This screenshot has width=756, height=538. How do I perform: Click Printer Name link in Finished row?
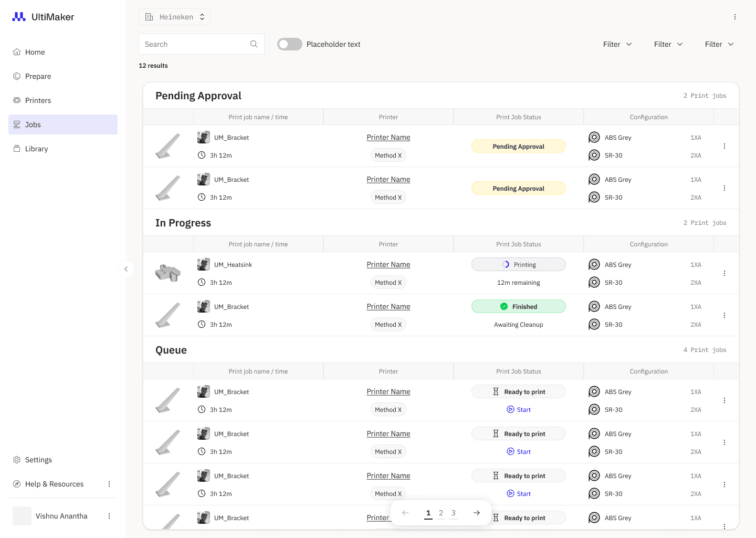[388, 307]
